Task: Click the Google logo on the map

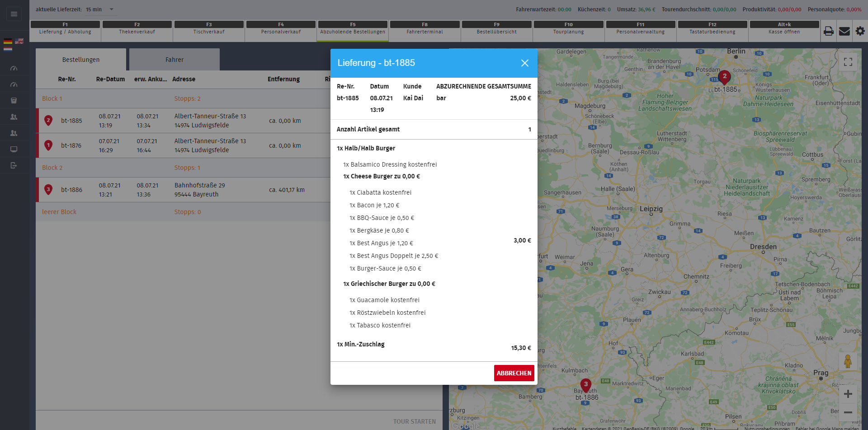Action: click(x=466, y=425)
